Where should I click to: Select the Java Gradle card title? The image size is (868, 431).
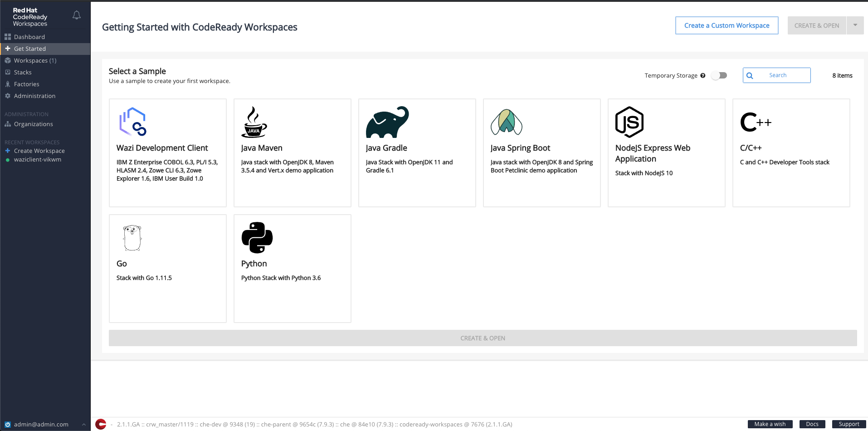[386, 148]
